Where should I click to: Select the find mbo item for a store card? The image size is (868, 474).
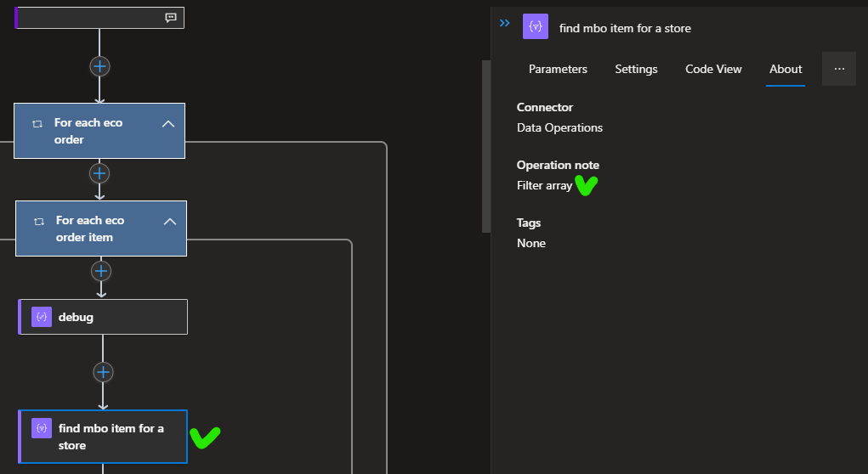(x=103, y=437)
